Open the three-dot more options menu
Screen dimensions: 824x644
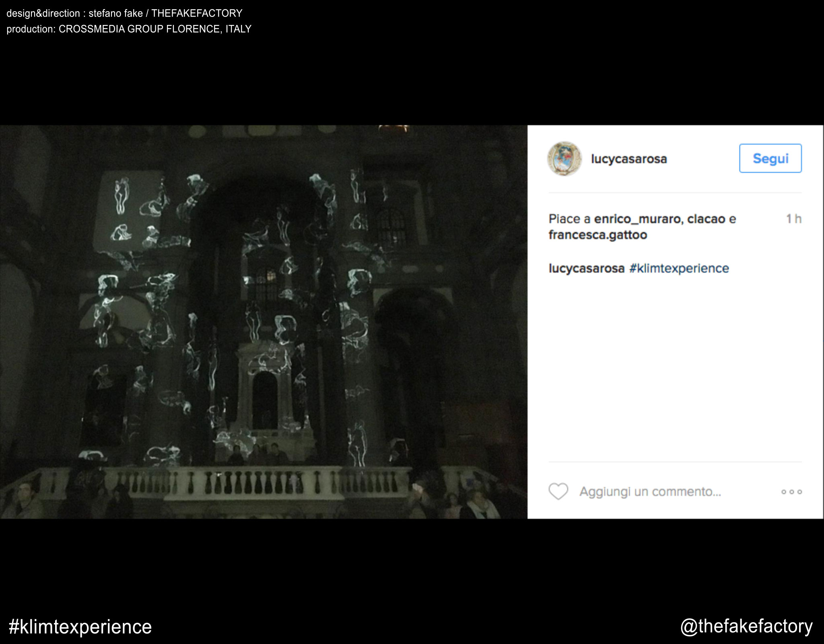[x=791, y=492]
